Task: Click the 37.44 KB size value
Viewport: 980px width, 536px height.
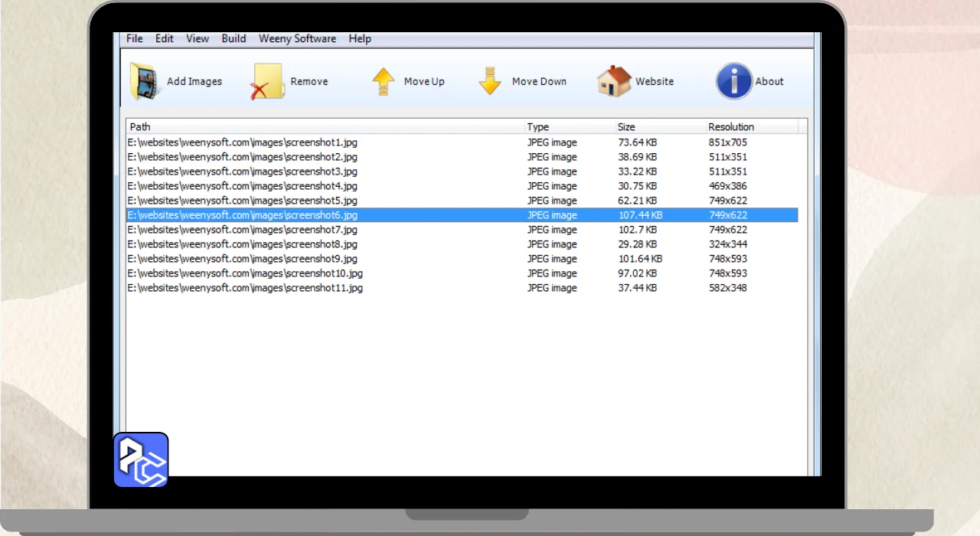Action: (638, 288)
